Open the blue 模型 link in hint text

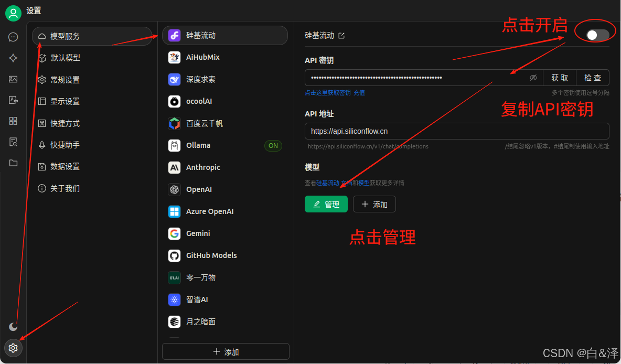pyautogui.click(x=363, y=183)
